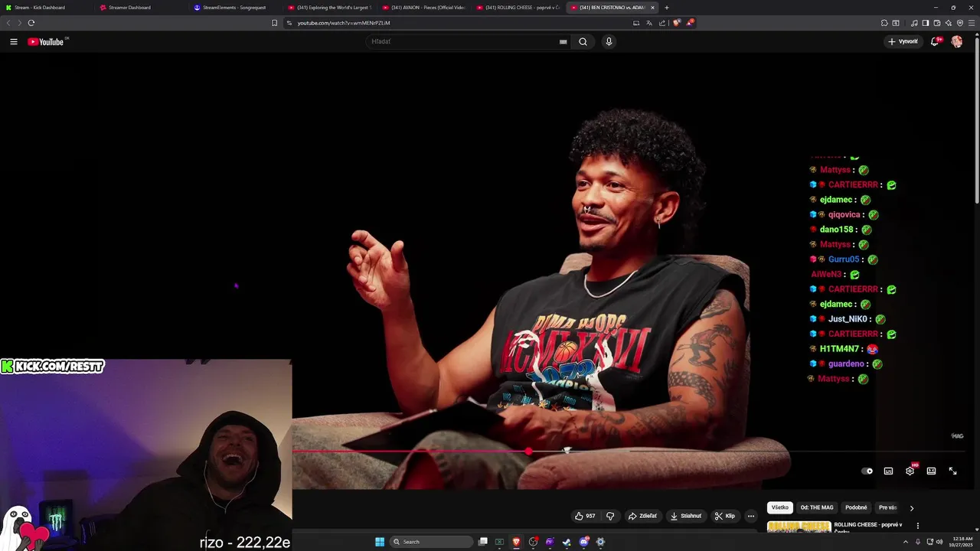Select the Pre vás filter chip
Viewport: 980px width, 551px height.
coord(887,507)
